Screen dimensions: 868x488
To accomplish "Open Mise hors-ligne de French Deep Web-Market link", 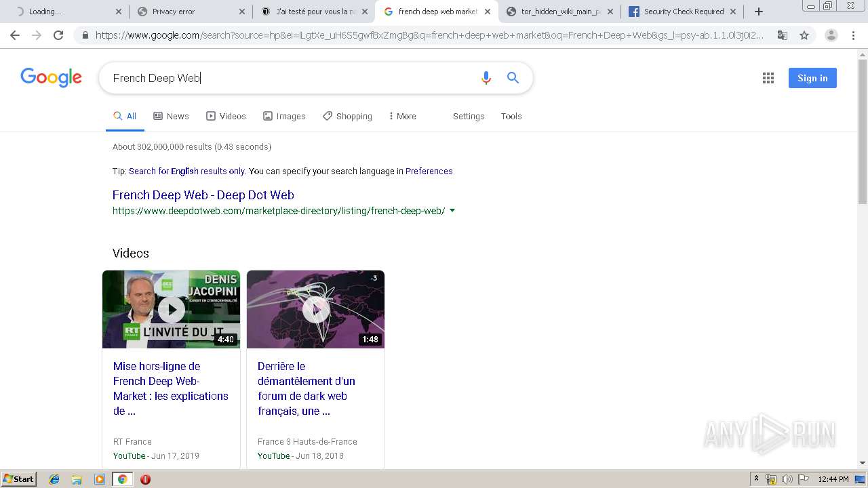I will pos(170,388).
